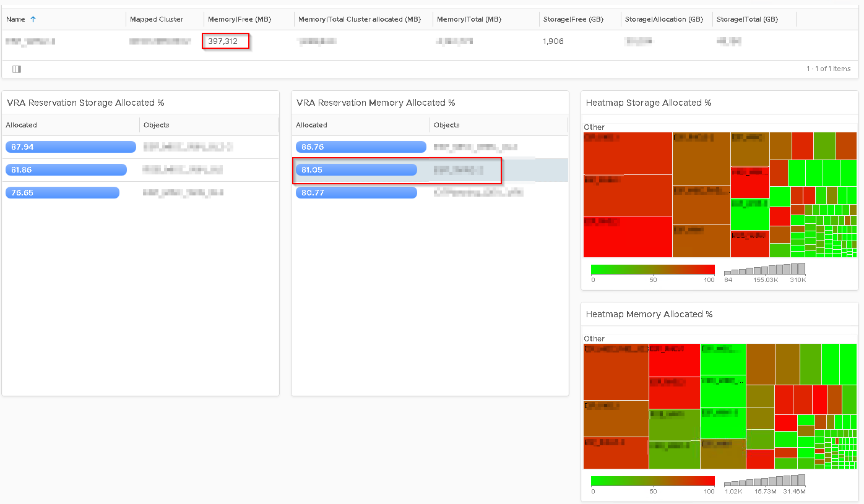Click the column configuration icon below the table
864x504 pixels.
click(x=15, y=69)
